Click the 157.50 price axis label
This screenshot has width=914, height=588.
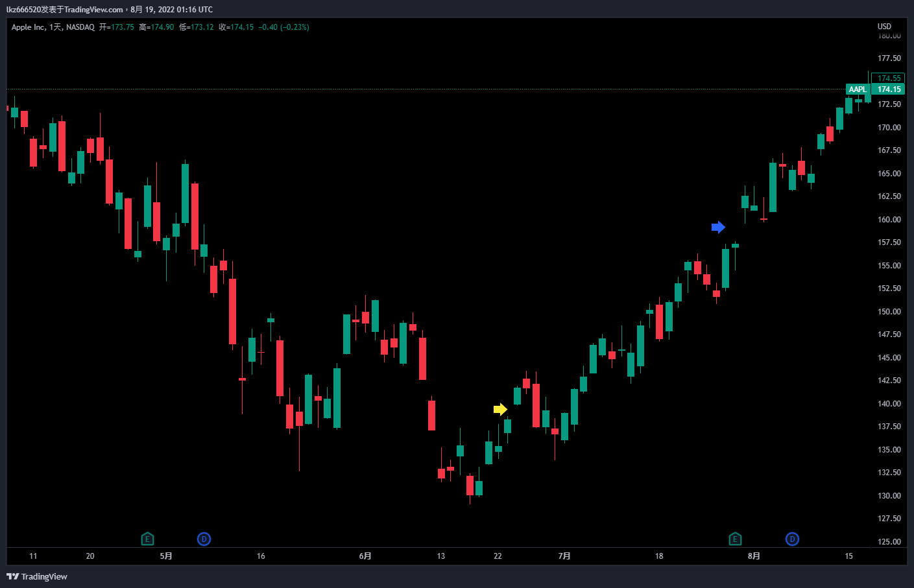tap(889, 242)
